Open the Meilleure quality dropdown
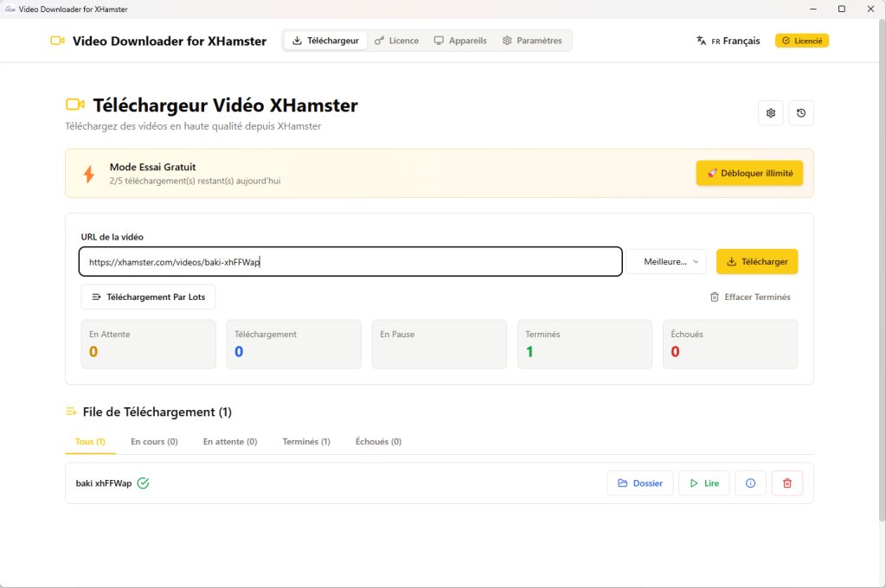Screen dimensions: 886x588 click(665, 261)
